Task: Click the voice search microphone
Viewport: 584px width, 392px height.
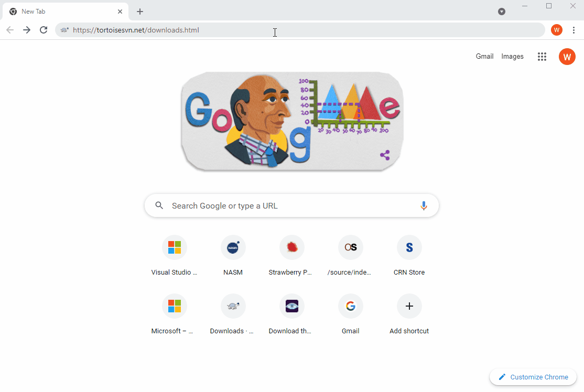Action: [424, 206]
